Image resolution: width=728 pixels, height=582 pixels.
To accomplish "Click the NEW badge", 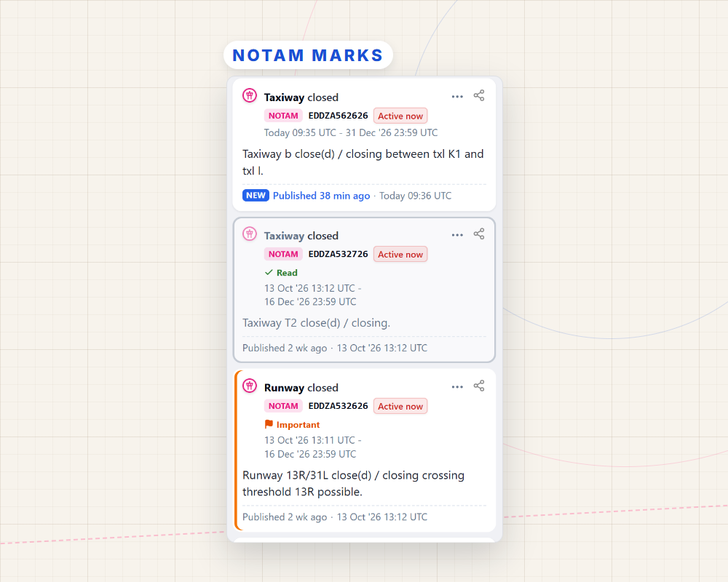I will (x=256, y=196).
